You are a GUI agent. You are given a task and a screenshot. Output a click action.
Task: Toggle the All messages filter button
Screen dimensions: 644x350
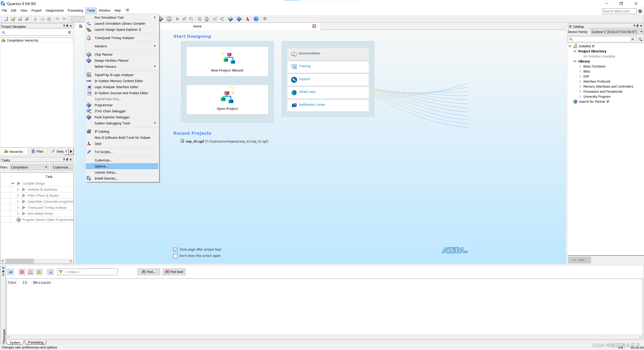click(11, 272)
